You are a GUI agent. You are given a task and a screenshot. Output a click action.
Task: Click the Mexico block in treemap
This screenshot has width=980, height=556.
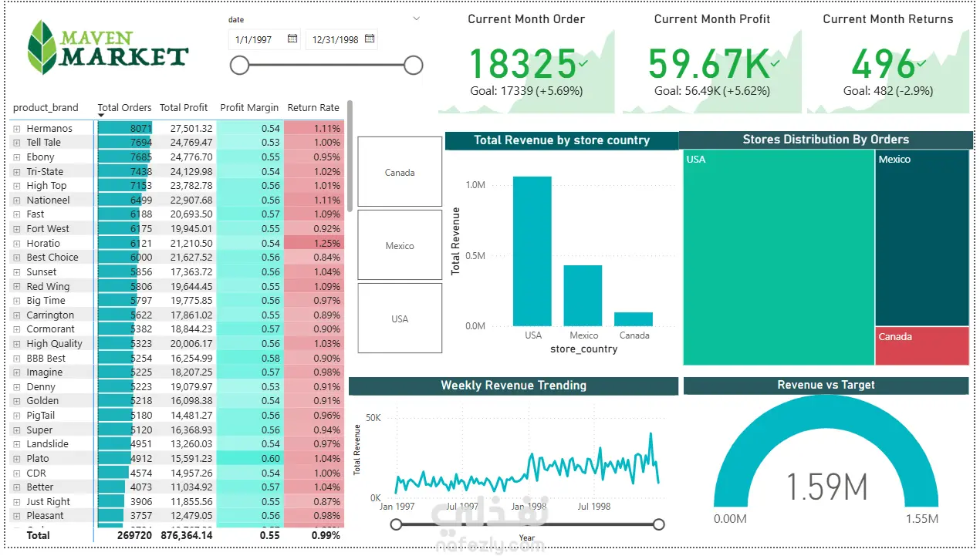tap(922, 238)
